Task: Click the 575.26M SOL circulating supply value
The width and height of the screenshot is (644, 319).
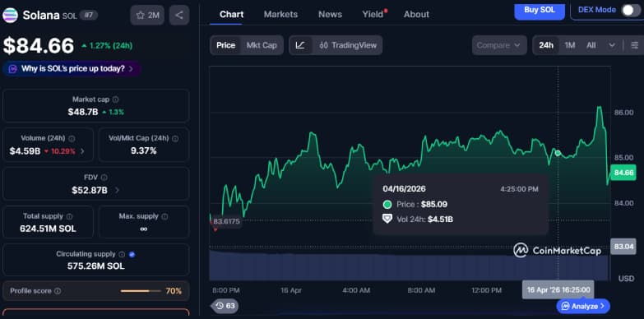Action: point(95,266)
